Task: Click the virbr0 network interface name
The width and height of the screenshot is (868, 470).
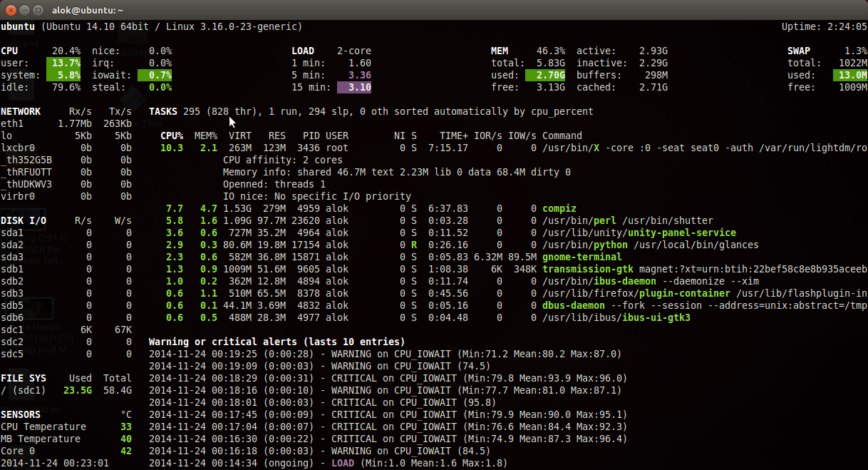Action: [x=18, y=196]
